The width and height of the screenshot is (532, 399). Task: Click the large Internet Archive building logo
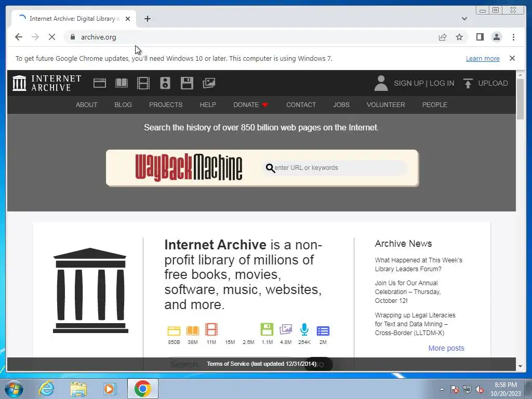click(90, 290)
